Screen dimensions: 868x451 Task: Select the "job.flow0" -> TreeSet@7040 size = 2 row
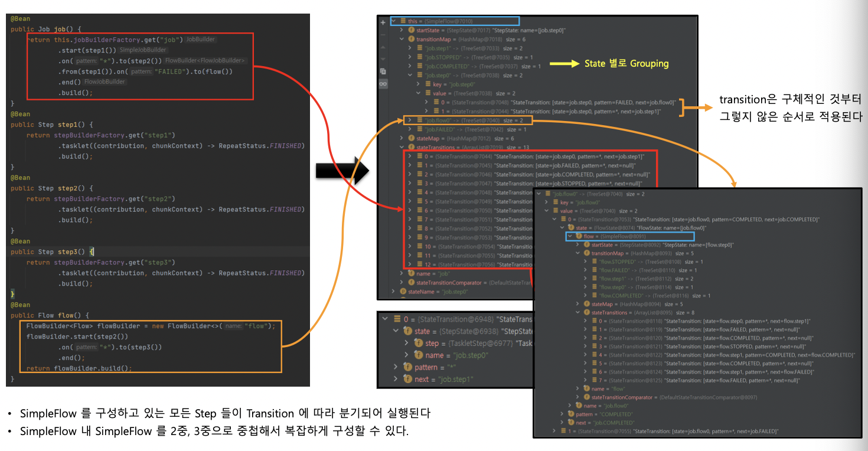coord(468,120)
